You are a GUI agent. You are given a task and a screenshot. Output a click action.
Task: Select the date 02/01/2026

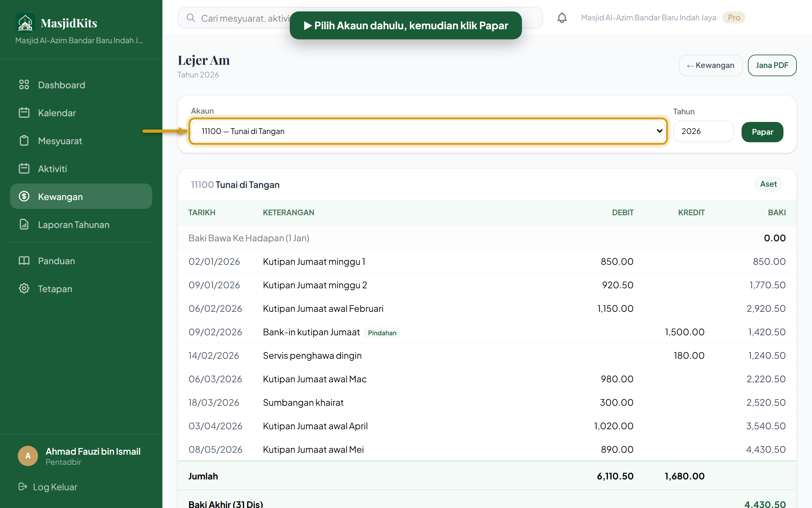pyautogui.click(x=214, y=261)
